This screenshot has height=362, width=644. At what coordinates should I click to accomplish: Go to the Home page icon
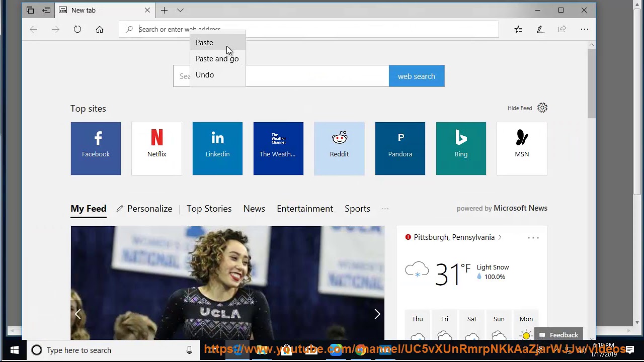click(x=100, y=29)
